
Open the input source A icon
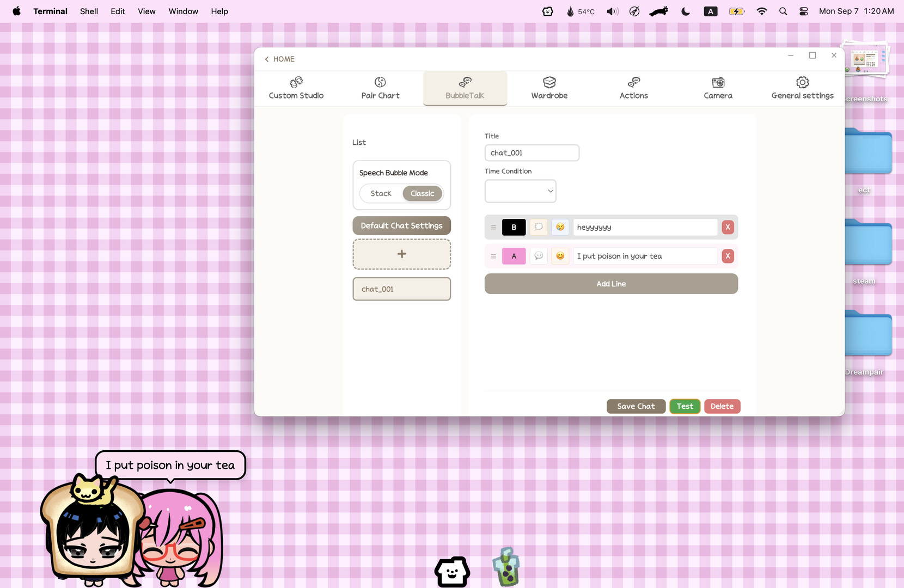point(711,11)
